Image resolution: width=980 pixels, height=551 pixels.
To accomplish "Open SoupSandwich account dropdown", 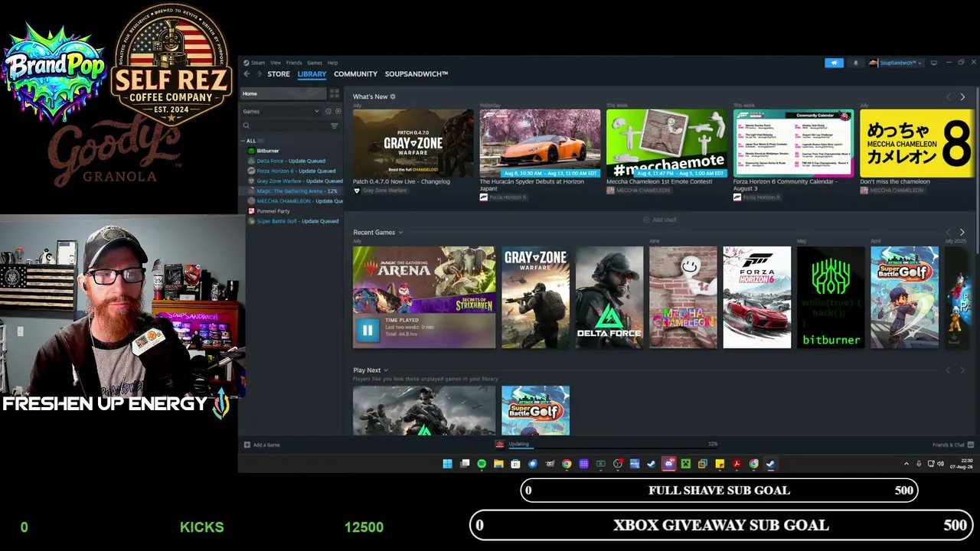I will click(x=896, y=63).
